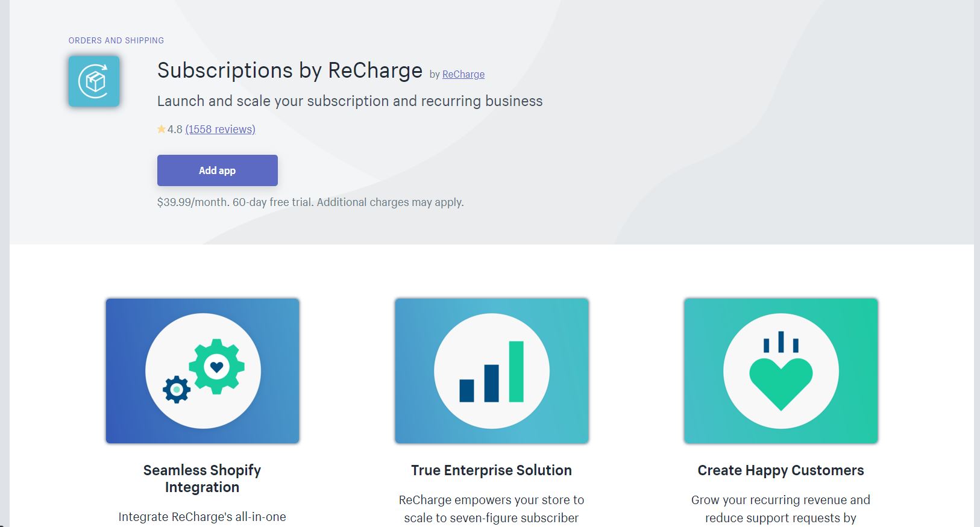The width and height of the screenshot is (980, 527).
Task: Open the 1558 reviews link
Action: coord(221,129)
